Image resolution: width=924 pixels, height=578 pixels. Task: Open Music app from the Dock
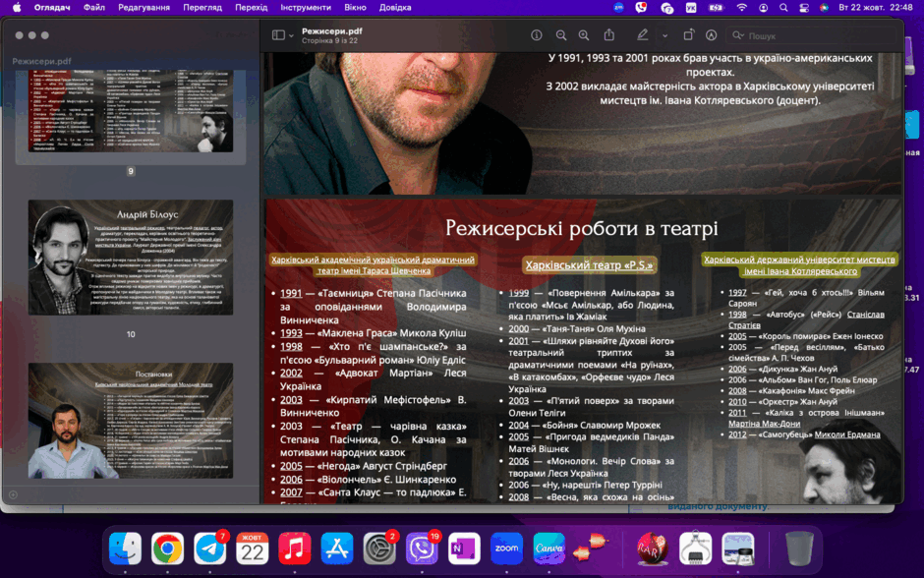point(295,549)
